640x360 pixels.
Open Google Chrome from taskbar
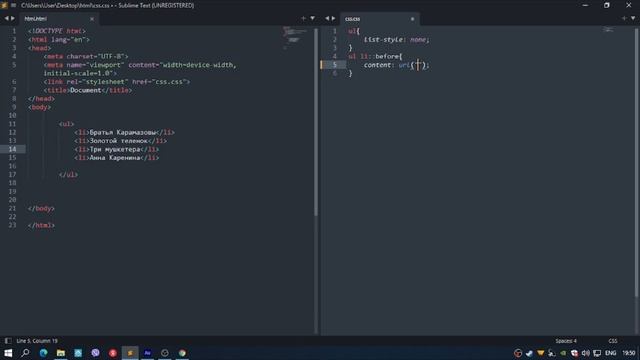[x=182, y=353]
